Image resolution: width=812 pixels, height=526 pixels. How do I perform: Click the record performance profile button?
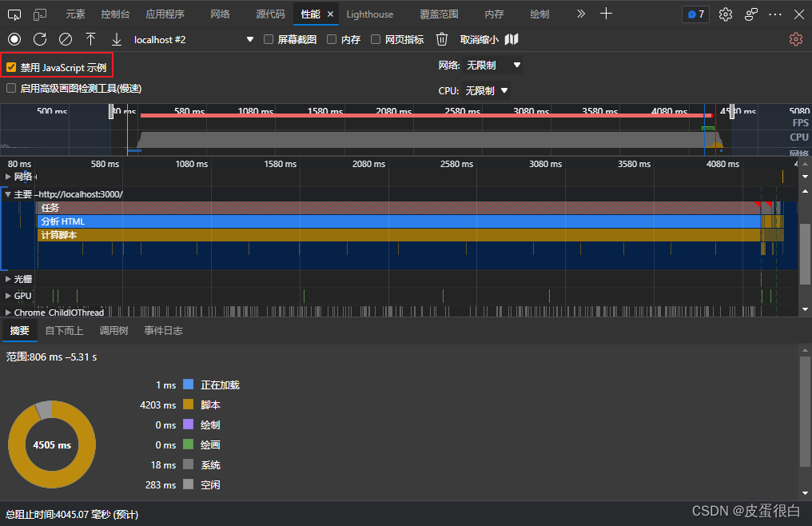click(x=14, y=39)
